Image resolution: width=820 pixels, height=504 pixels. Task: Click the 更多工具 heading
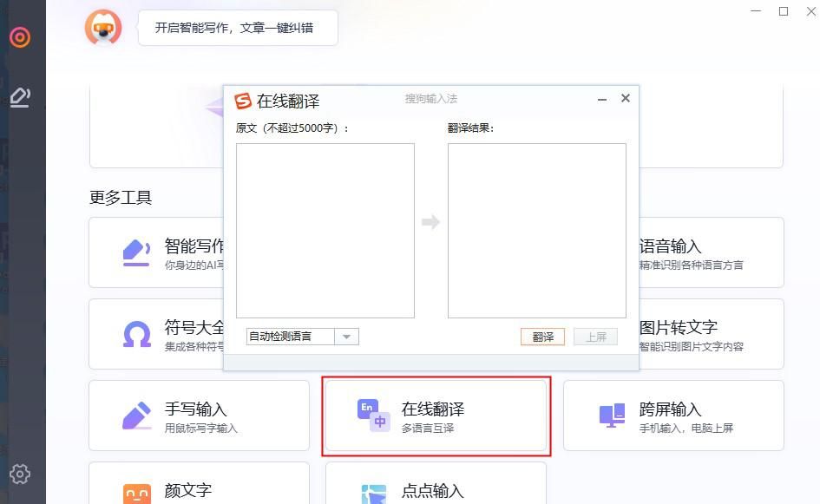coord(121,197)
